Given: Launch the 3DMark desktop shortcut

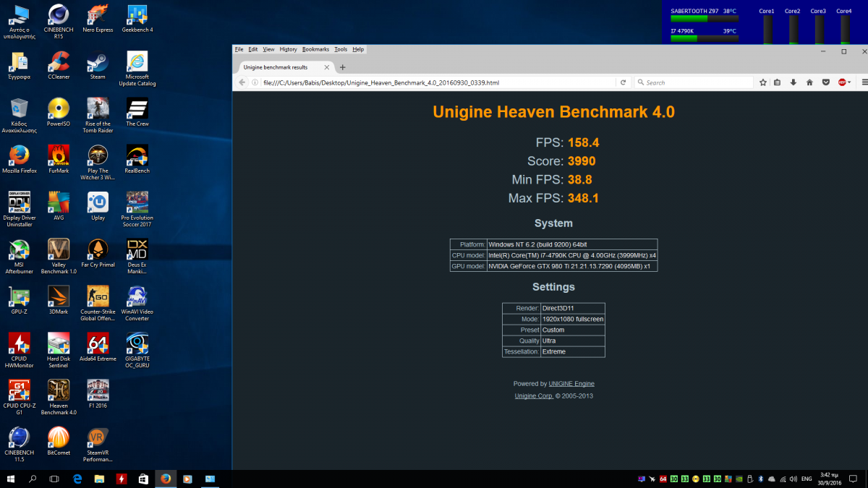Looking at the screenshot, I should tap(59, 300).
